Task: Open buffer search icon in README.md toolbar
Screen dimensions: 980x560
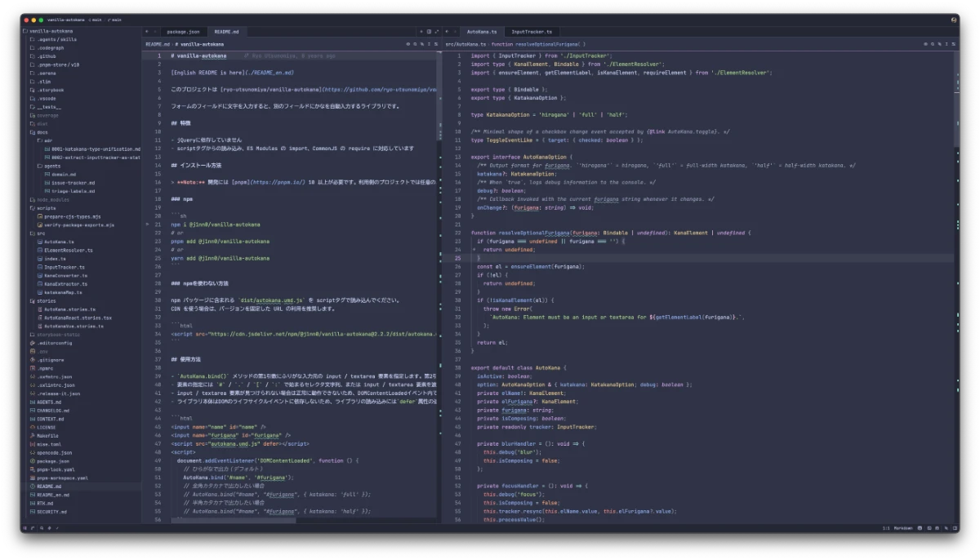Action: click(415, 44)
